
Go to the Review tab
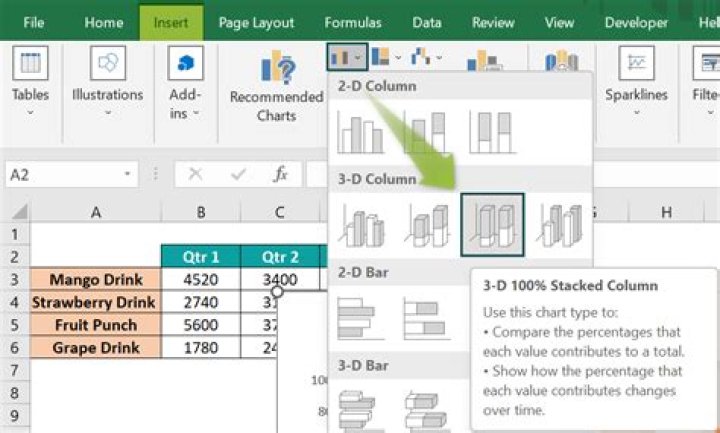coord(493,22)
